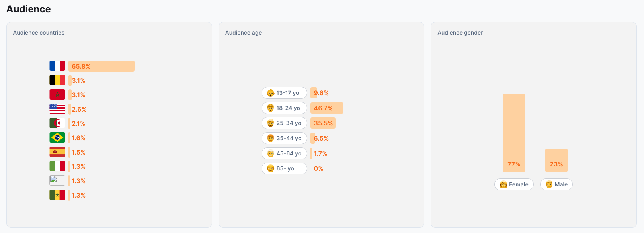Click the 77% Female bar
This screenshot has width=644, height=233.
click(514, 133)
